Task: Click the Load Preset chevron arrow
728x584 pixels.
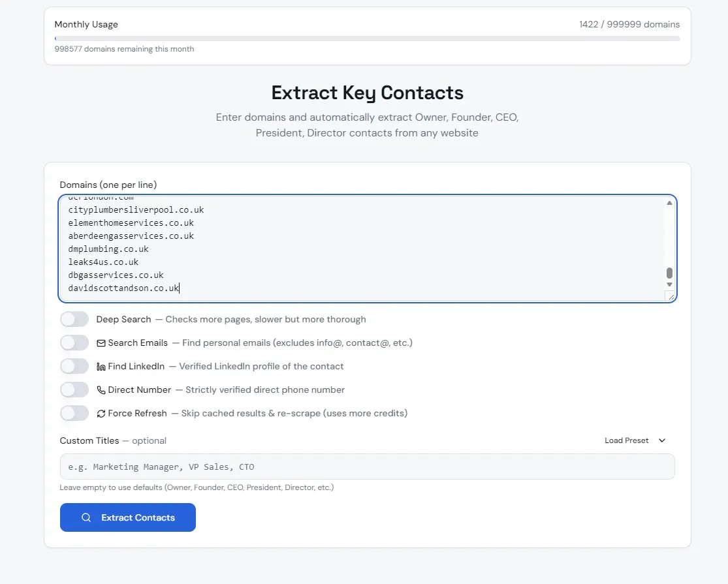Action: click(x=662, y=440)
